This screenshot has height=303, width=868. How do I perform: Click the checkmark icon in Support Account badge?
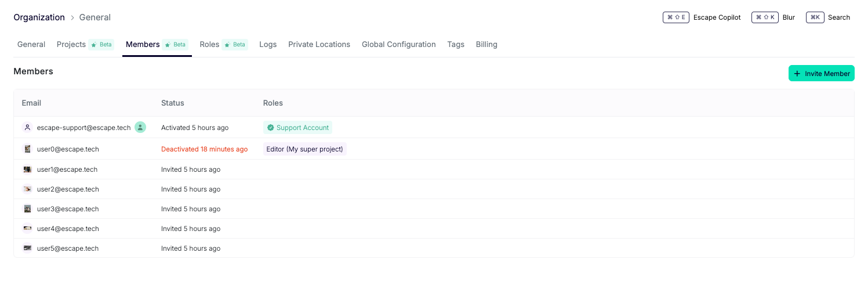point(270,128)
